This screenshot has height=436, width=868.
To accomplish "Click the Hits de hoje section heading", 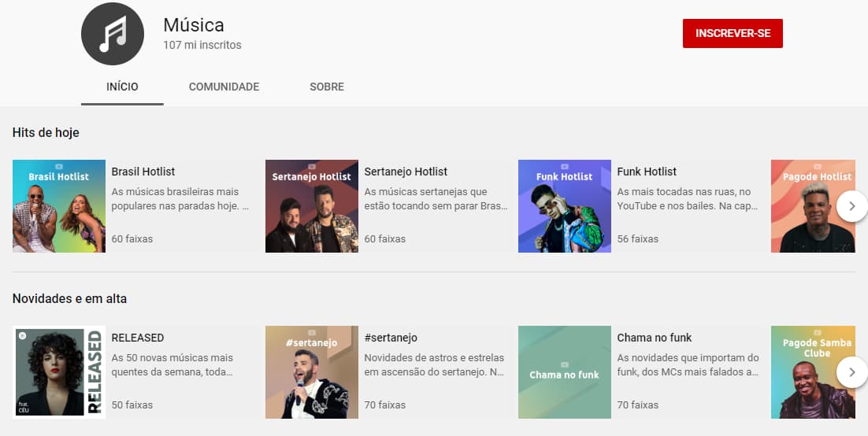I will pos(46,132).
